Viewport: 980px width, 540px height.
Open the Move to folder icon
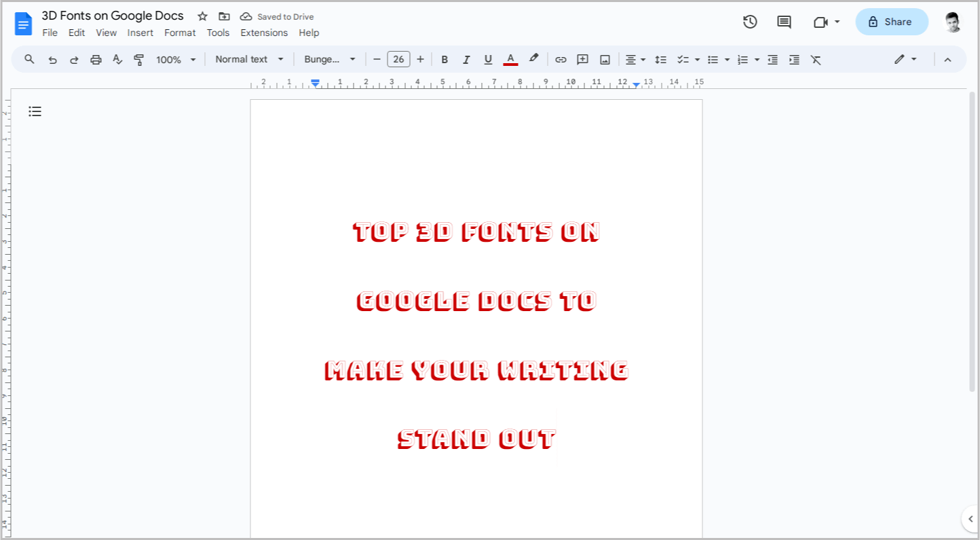pyautogui.click(x=224, y=16)
